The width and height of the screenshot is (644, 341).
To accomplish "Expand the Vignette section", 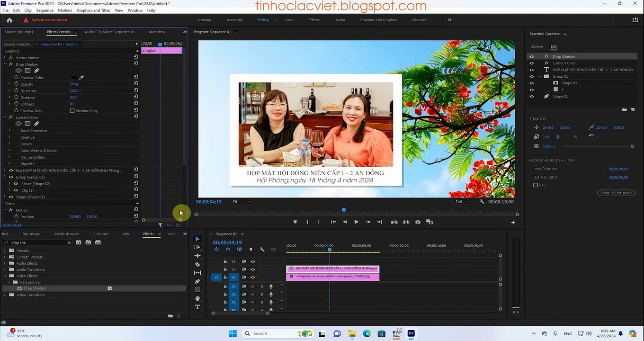I will 9,164.
